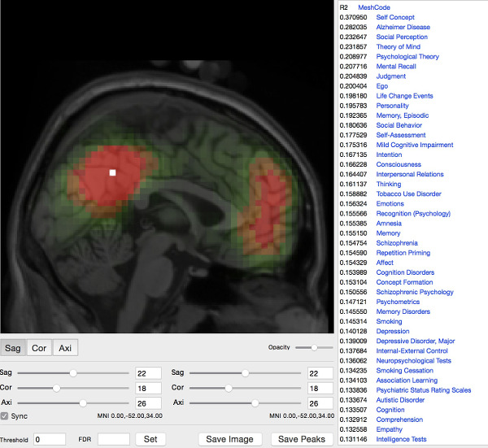Viewport: 488px width, 448px height.
Task: Click the FDR input field
Action: click(x=113, y=439)
